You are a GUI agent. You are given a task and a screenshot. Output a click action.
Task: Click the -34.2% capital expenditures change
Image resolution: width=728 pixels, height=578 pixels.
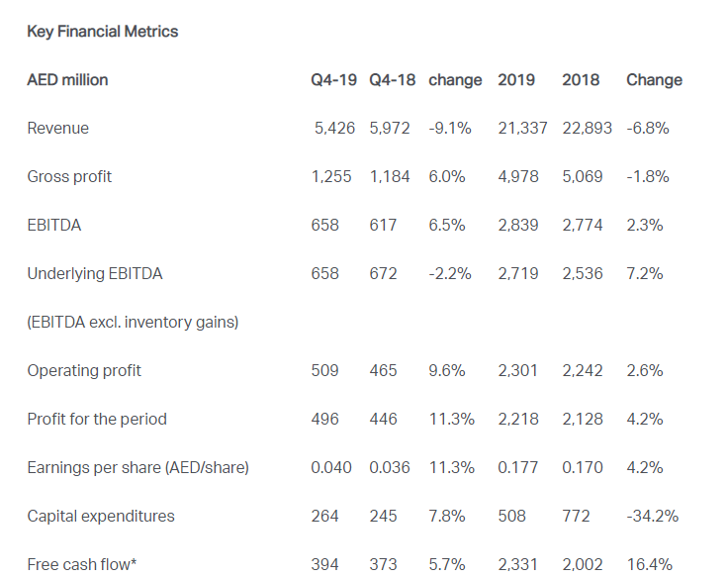tap(653, 517)
